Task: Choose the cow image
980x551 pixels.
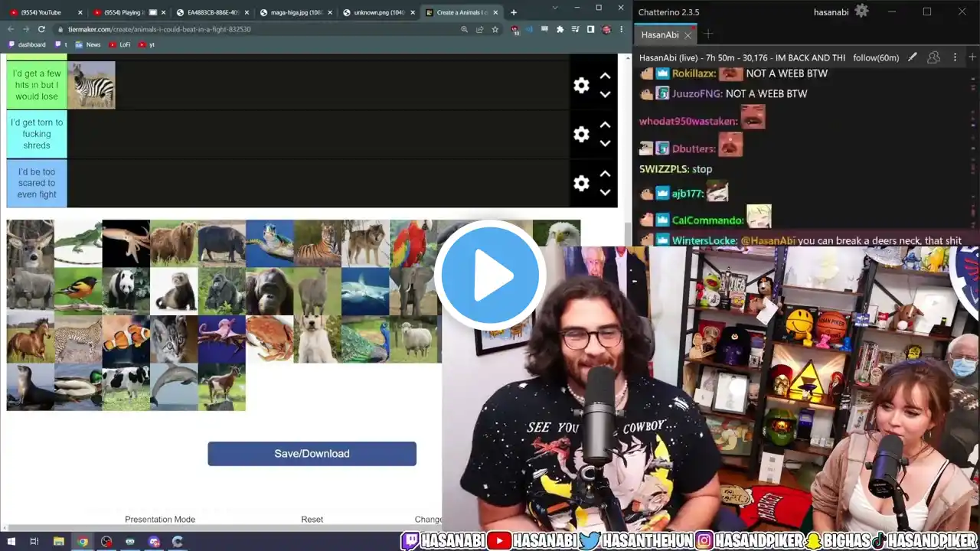Action: [126, 386]
